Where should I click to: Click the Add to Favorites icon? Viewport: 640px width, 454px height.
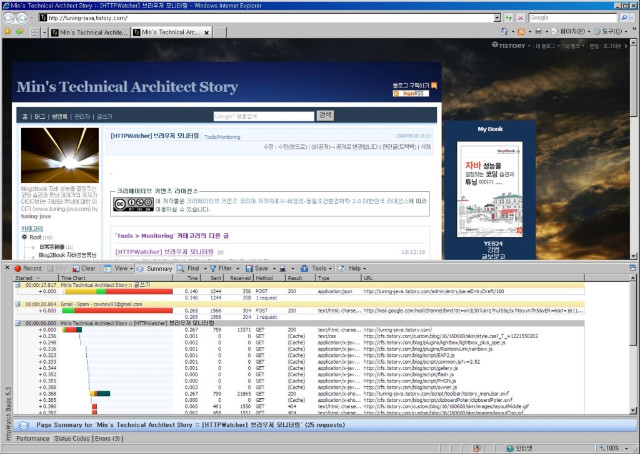click(x=20, y=31)
